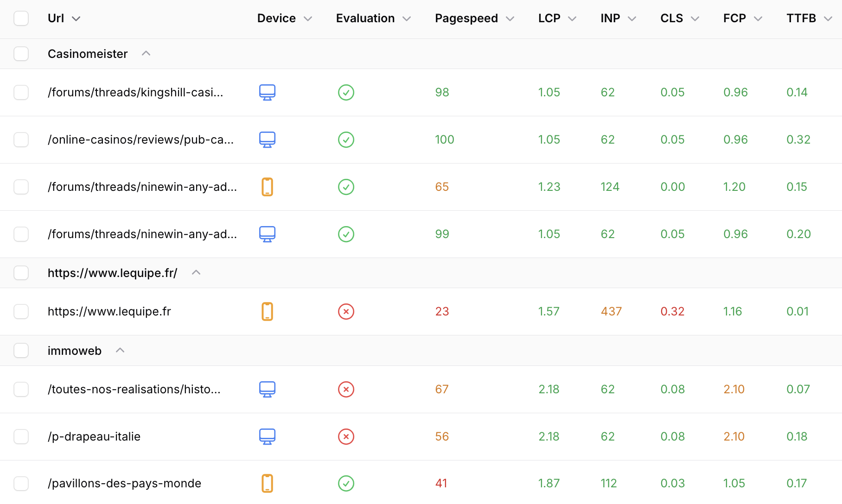Click desktop device icon for kingshill-casi row
Screen dimensions: 842x504
pyautogui.click(x=267, y=92)
